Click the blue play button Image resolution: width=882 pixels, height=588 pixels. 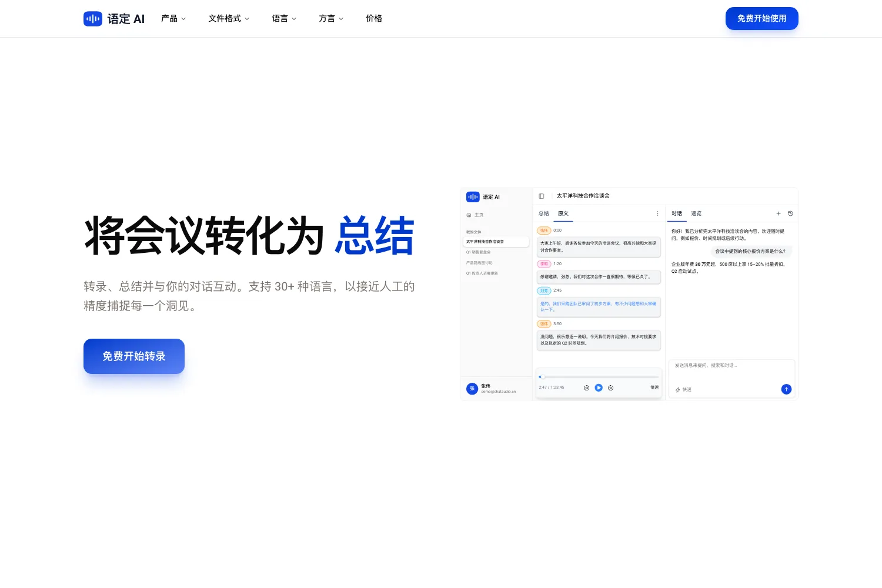pos(599,387)
